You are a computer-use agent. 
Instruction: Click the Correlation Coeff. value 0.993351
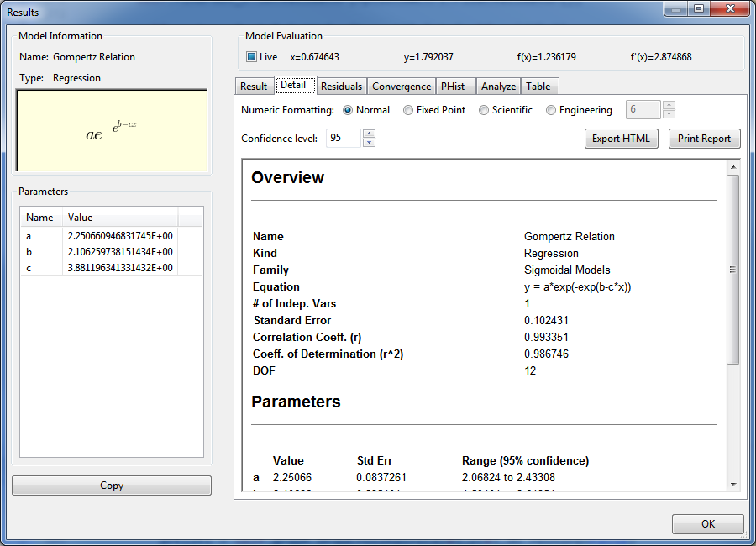(546, 337)
